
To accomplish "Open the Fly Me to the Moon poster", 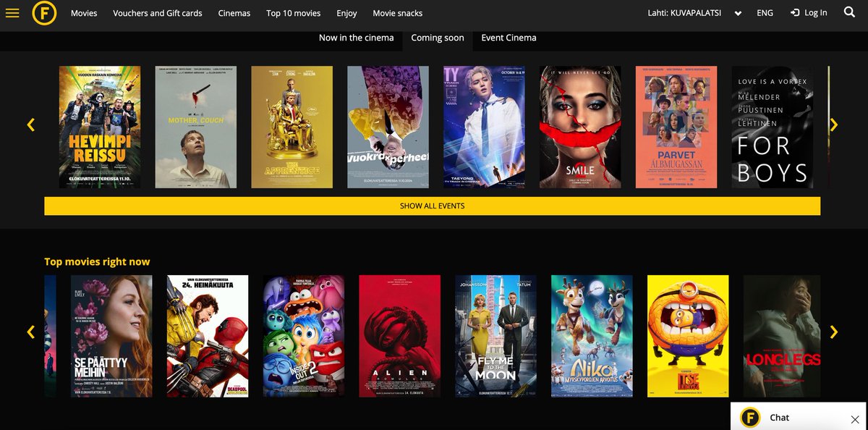I will (x=496, y=336).
